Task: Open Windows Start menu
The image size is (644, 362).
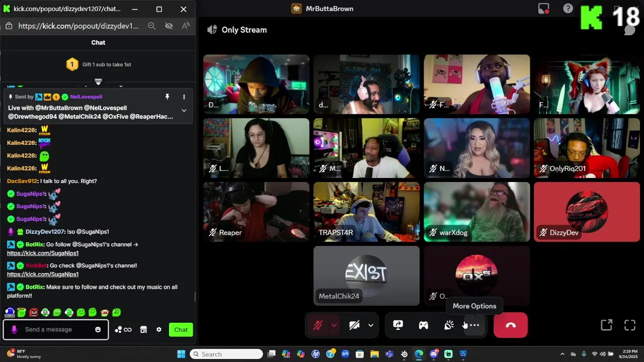Action: click(181, 354)
